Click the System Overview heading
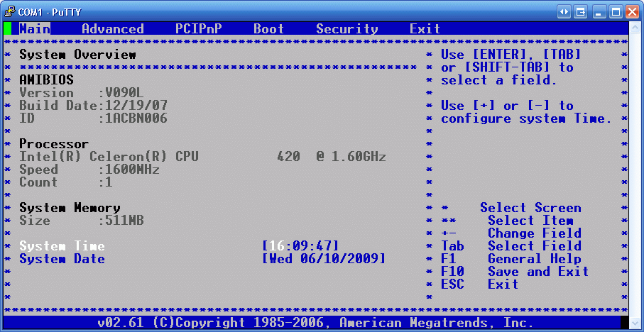Image resolution: width=644 pixels, height=332 pixels. point(77,55)
